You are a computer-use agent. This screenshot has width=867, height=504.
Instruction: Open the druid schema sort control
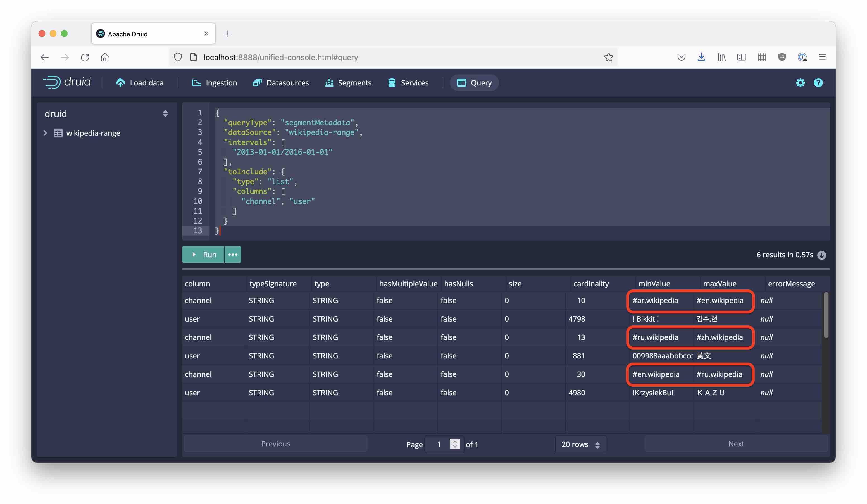point(165,113)
